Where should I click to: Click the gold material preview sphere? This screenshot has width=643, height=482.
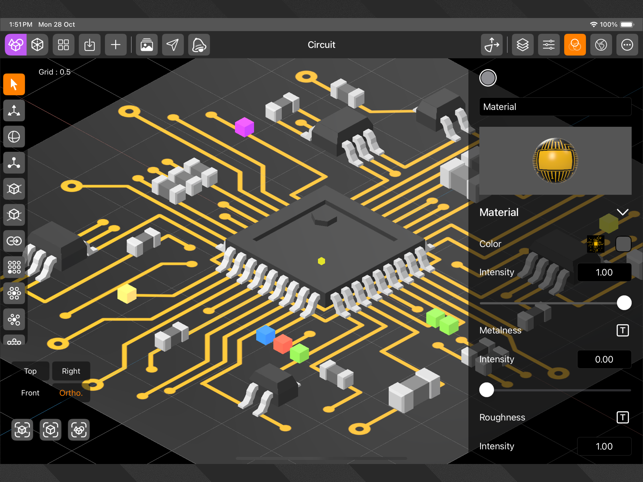tap(555, 160)
